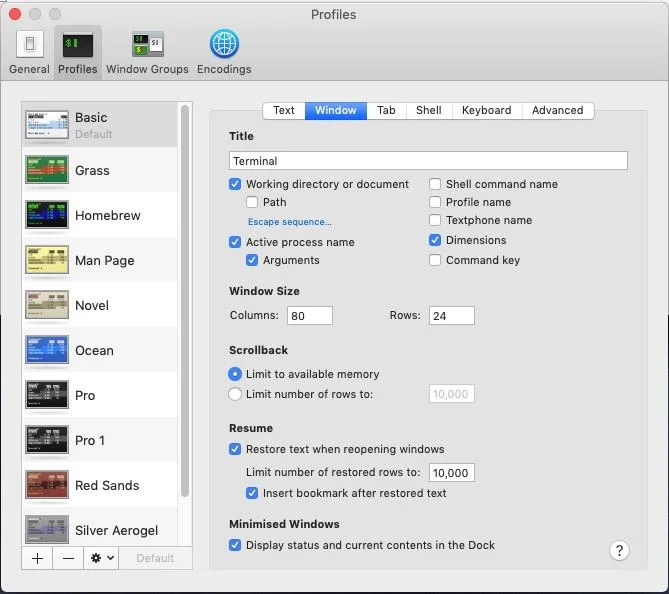Click the Rows input field
This screenshot has width=669, height=594.
click(x=452, y=316)
